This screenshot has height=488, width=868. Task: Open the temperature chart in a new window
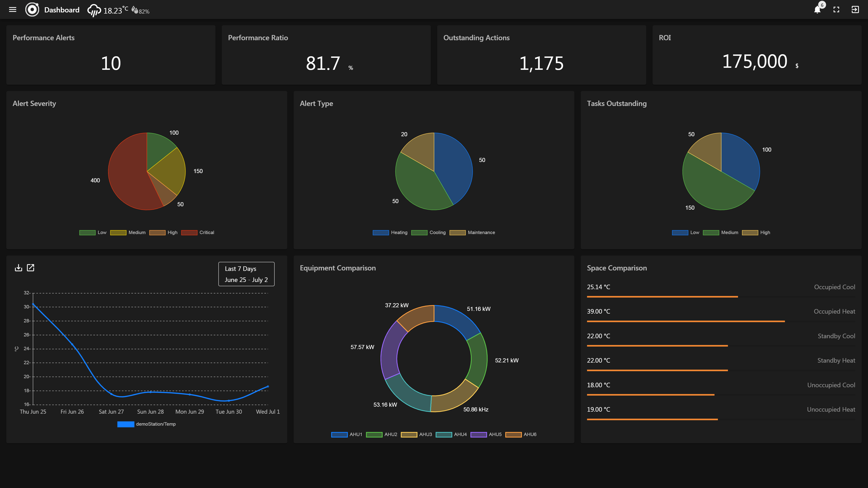pos(31,268)
